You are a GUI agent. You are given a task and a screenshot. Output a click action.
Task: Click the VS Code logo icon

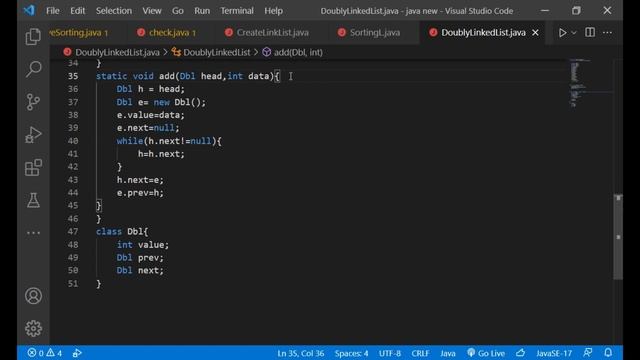pos(29,10)
